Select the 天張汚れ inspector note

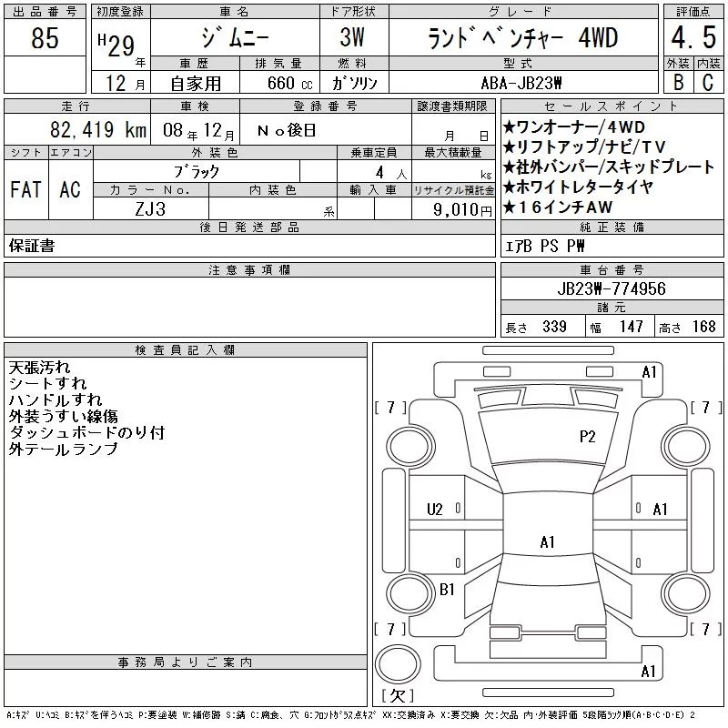pos(39,368)
